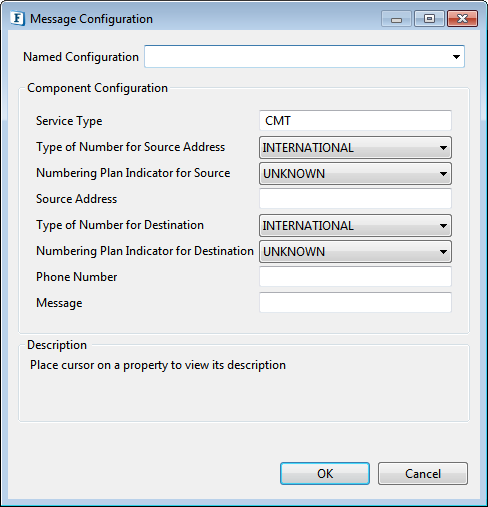Expand Type of Number for Source Address dropdown
The width and height of the screenshot is (488, 507).
(443, 148)
